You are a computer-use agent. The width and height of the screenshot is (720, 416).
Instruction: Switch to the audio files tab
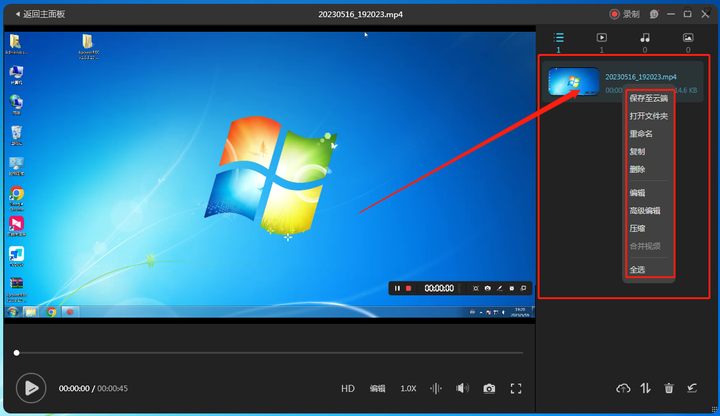tap(645, 38)
